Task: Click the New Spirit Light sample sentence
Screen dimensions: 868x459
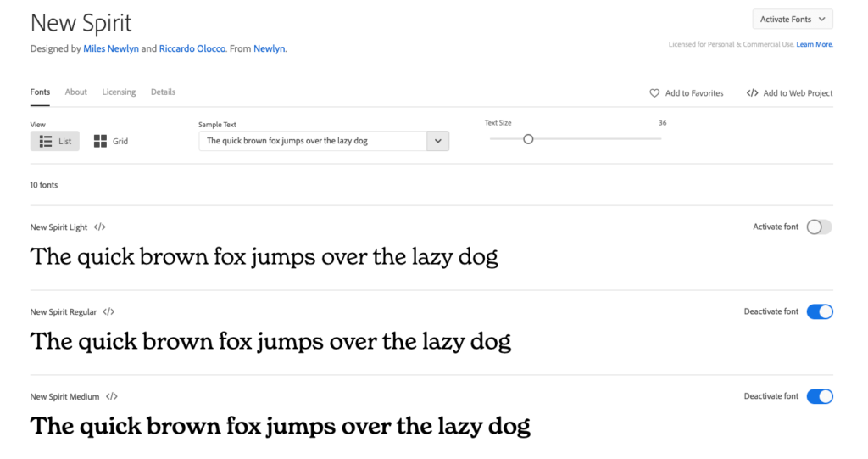Action: (264, 257)
